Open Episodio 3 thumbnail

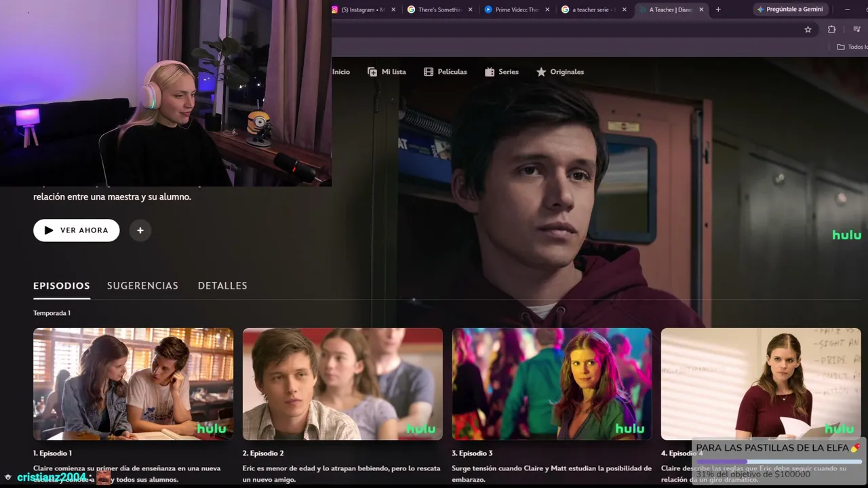click(x=552, y=384)
